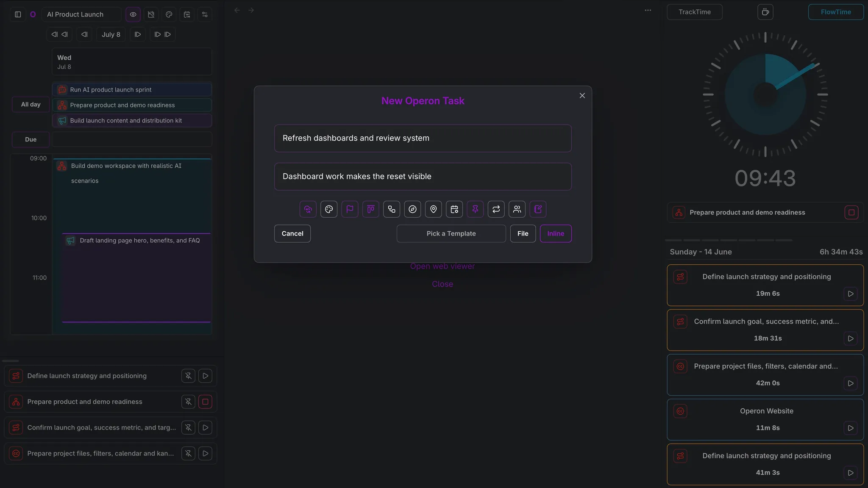Unpin 'Define launch strategy and positioning' in bottom list

click(x=188, y=376)
